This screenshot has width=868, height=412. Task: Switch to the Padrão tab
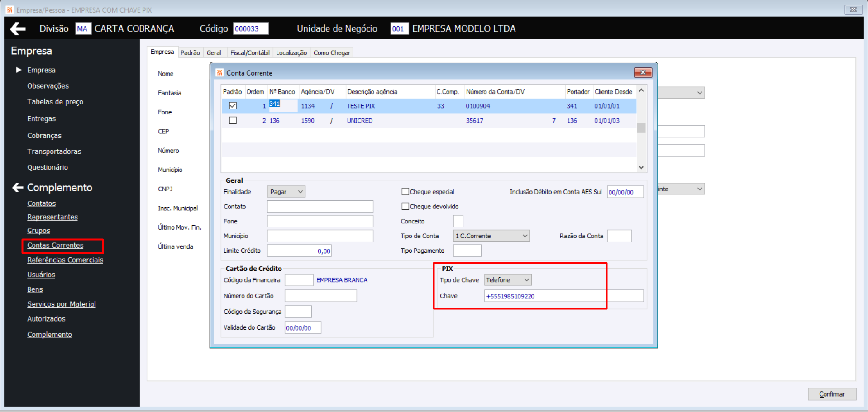pos(190,53)
